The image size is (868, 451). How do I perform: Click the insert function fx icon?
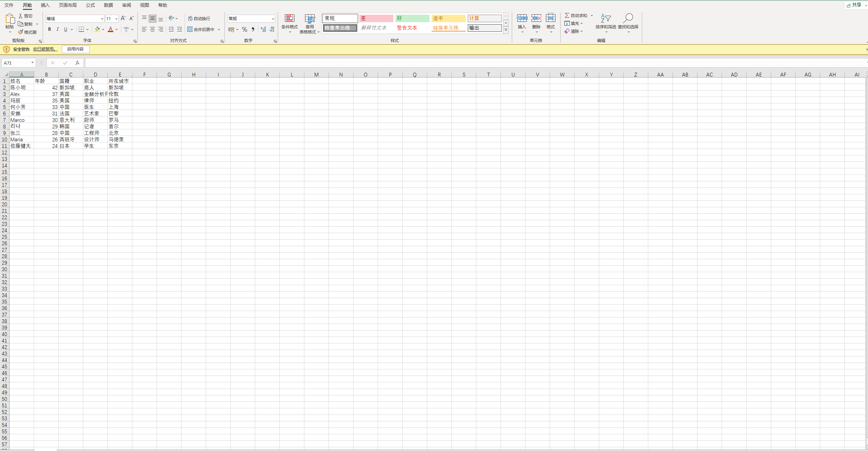point(77,63)
